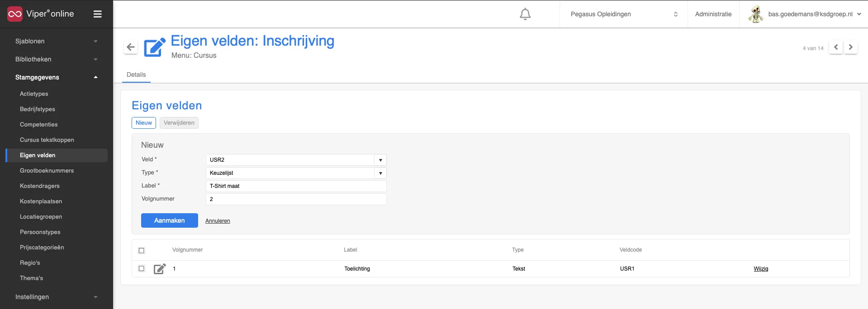Focus the Volgnummer input field
The height and width of the screenshot is (309, 868).
pyautogui.click(x=296, y=199)
